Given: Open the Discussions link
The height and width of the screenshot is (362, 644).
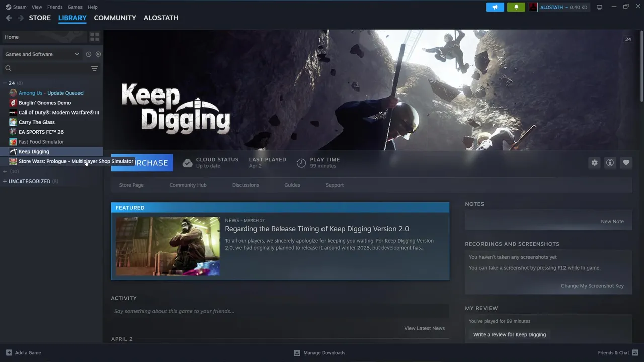Looking at the screenshot, I should (x=246, y=185).
